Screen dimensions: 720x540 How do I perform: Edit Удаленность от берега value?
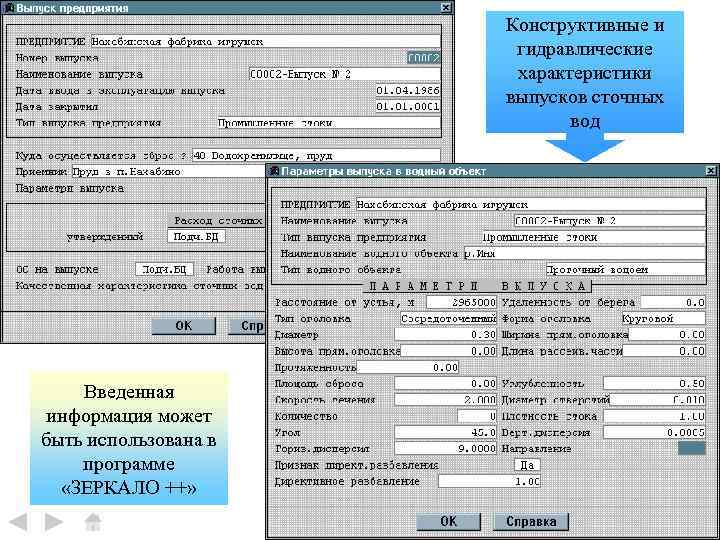673,302
